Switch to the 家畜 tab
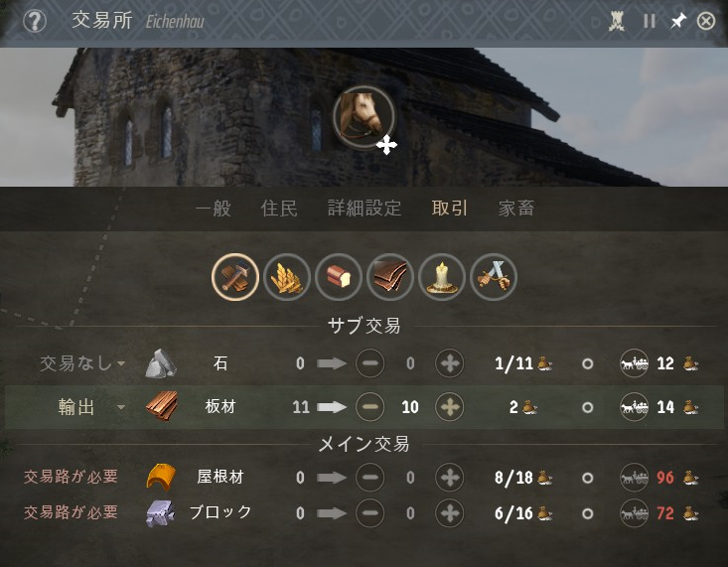The height and width of the screenshot is (567, 728). pos(516,209)
